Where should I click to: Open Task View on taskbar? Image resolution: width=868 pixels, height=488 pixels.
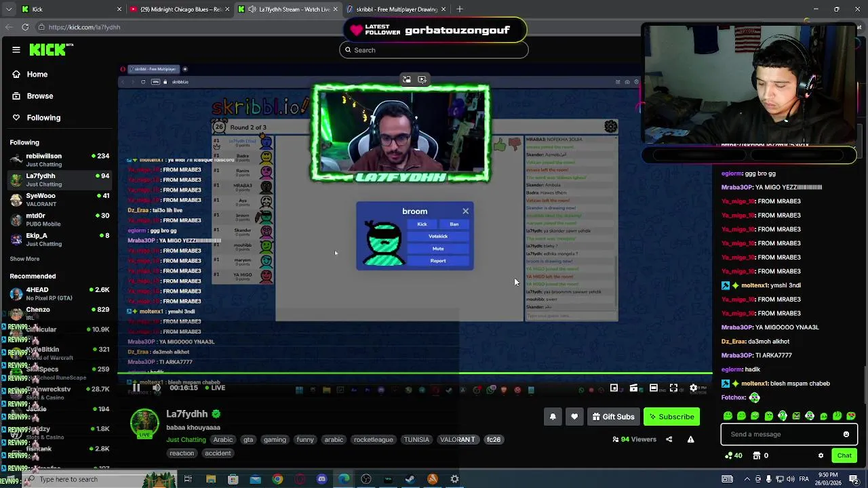188,479
